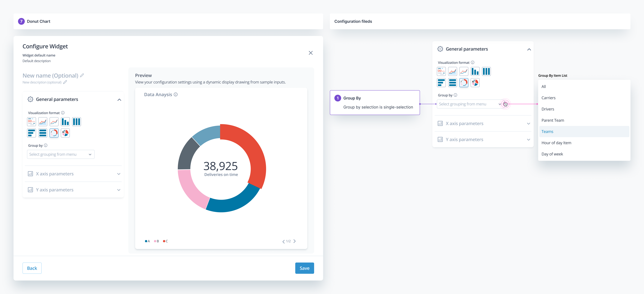
Task: Select donut chart format in Configure Widget
Action: [x=54, y=133]
